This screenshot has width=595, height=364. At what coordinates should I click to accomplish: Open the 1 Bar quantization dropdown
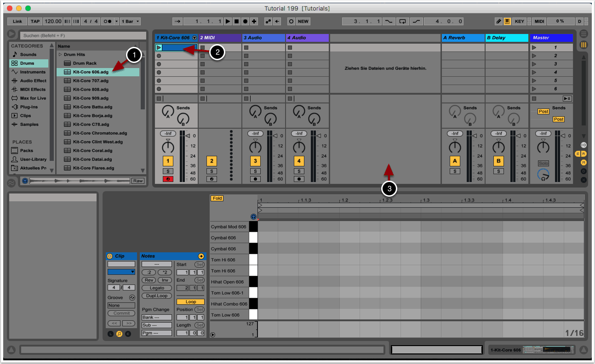(x=131, y=21)
